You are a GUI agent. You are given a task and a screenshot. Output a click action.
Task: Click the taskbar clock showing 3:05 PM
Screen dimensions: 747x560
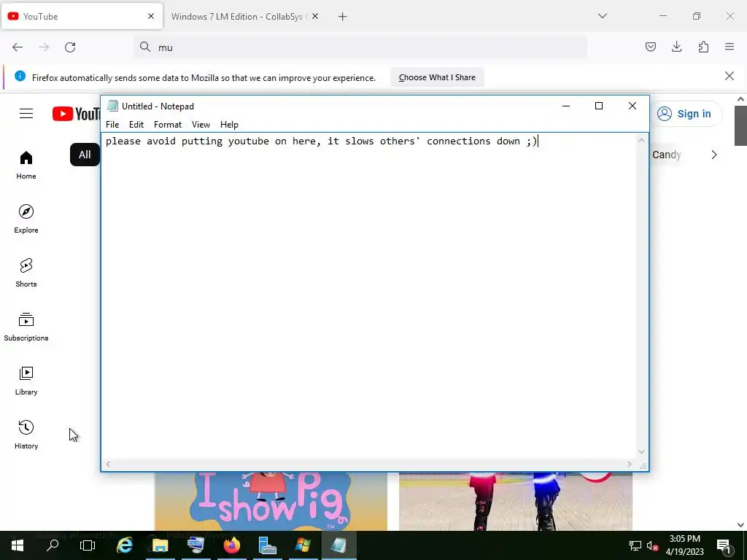pos(684,545)
